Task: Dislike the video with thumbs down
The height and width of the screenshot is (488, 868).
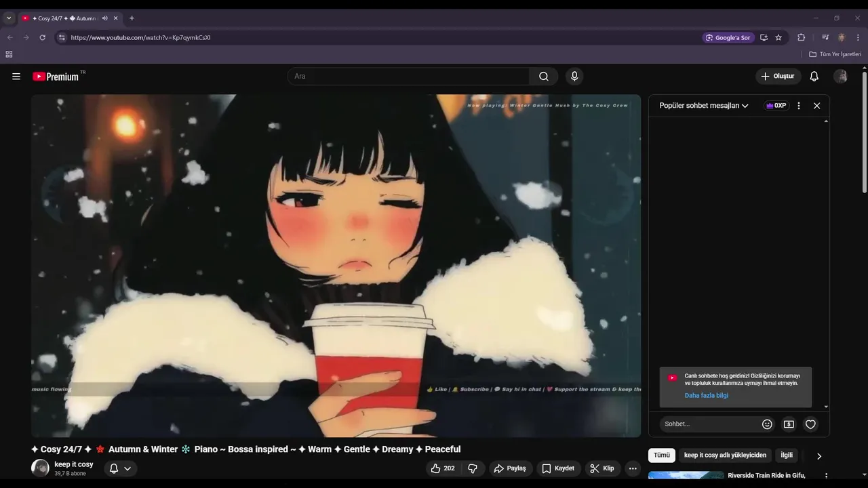Action: click(x=473, y=468)
